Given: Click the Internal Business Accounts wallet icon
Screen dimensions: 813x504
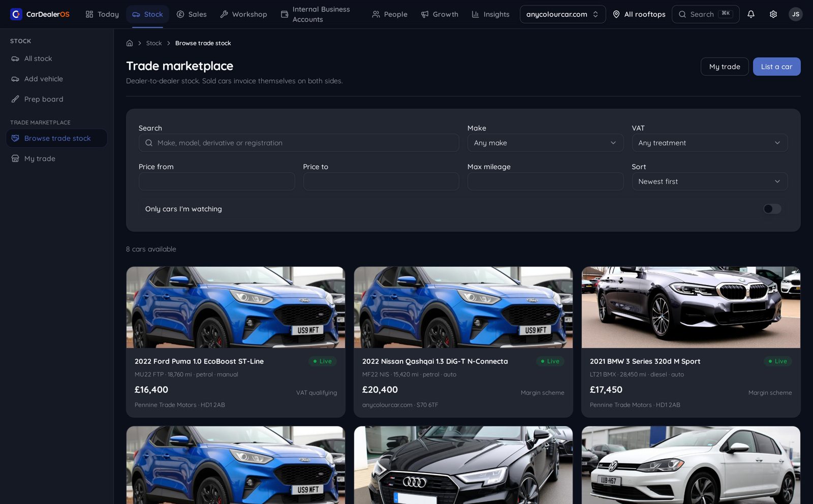Looking at the screenshot, I should [x=285, y=14].
